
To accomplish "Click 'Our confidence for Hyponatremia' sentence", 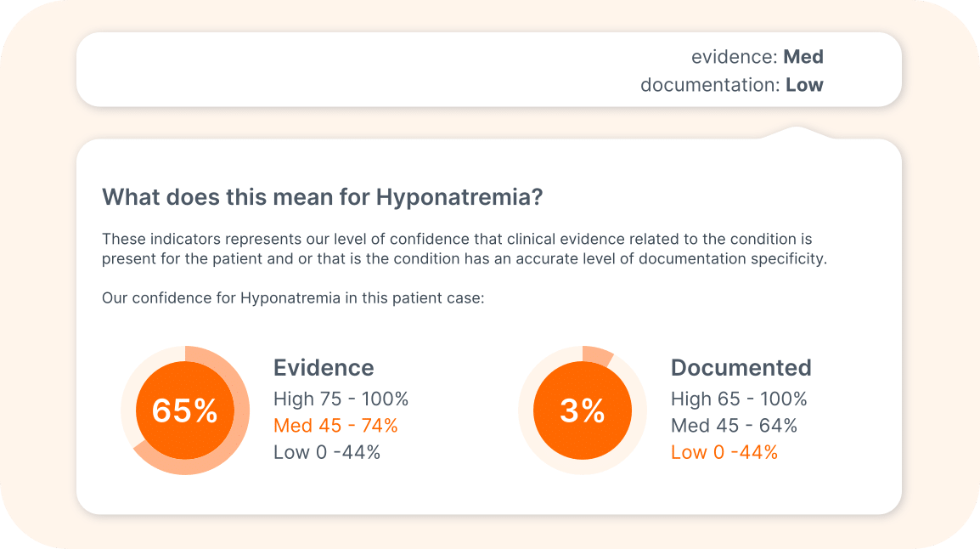I will (x=292, y=298).
